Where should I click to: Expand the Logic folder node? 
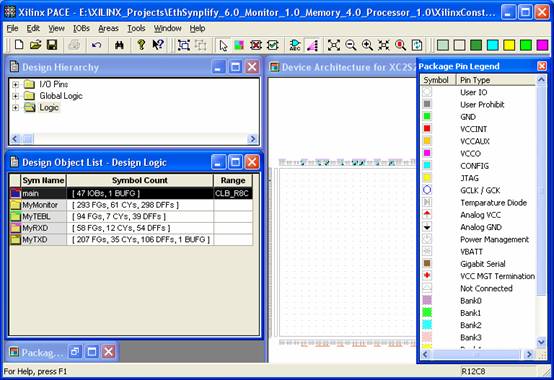(x=15, y=108)
